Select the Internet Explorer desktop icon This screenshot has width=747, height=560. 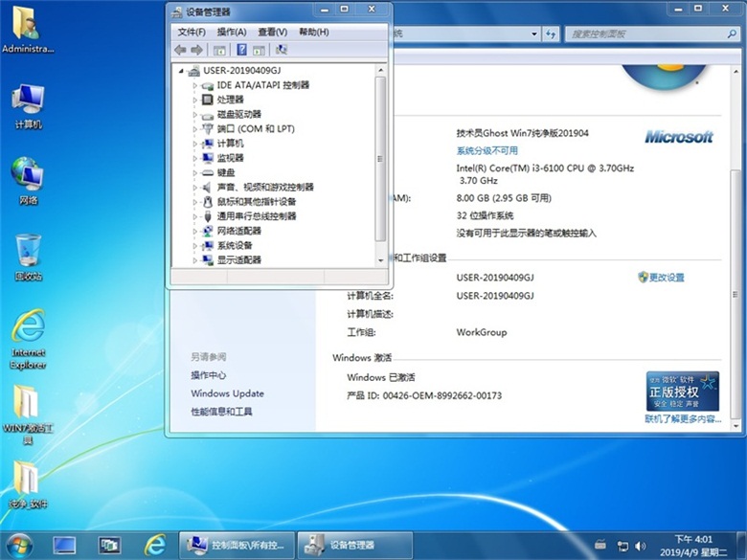pos(28,337)
